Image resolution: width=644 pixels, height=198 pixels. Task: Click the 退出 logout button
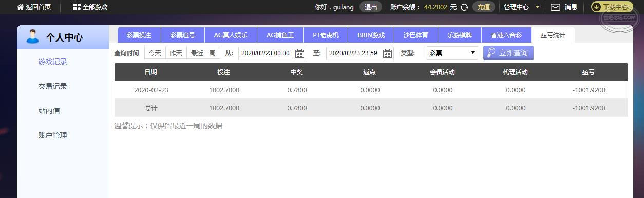click(x=371, y=7)
